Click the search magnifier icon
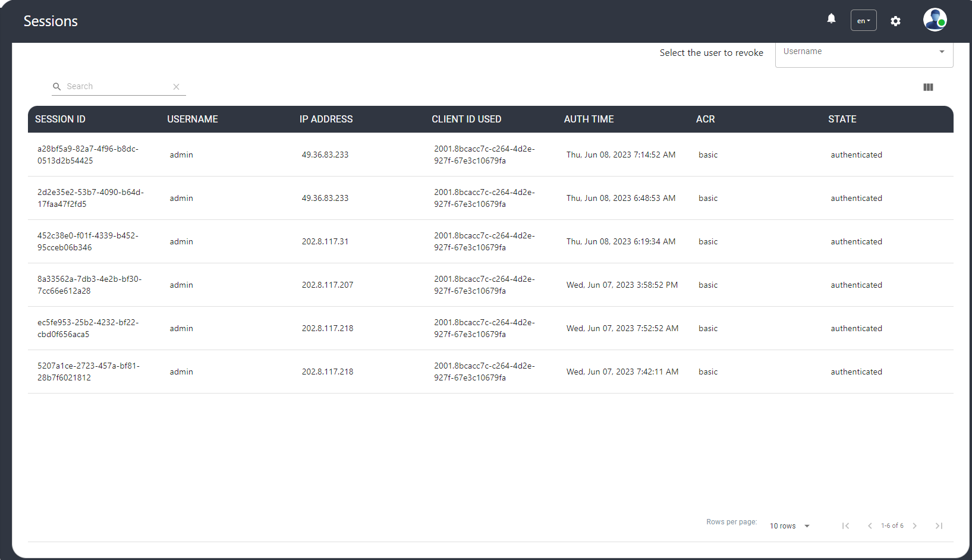Viewport: 972px width, 560px height. point(57,87)
